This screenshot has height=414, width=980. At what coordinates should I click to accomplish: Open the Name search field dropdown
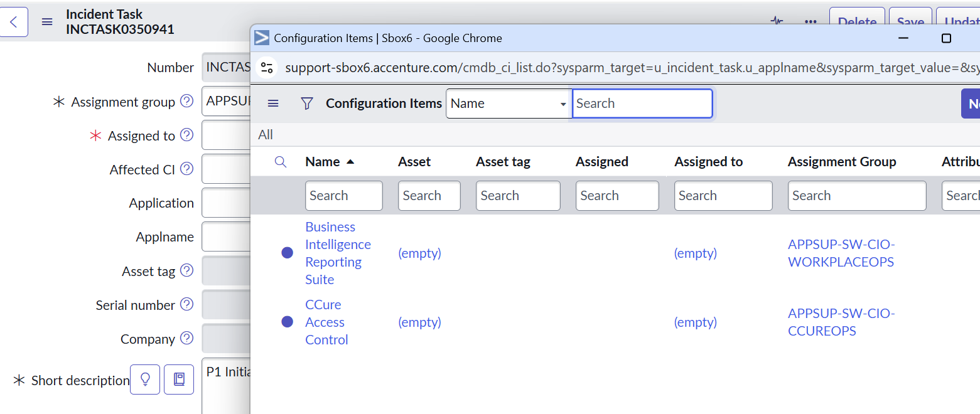507,103
